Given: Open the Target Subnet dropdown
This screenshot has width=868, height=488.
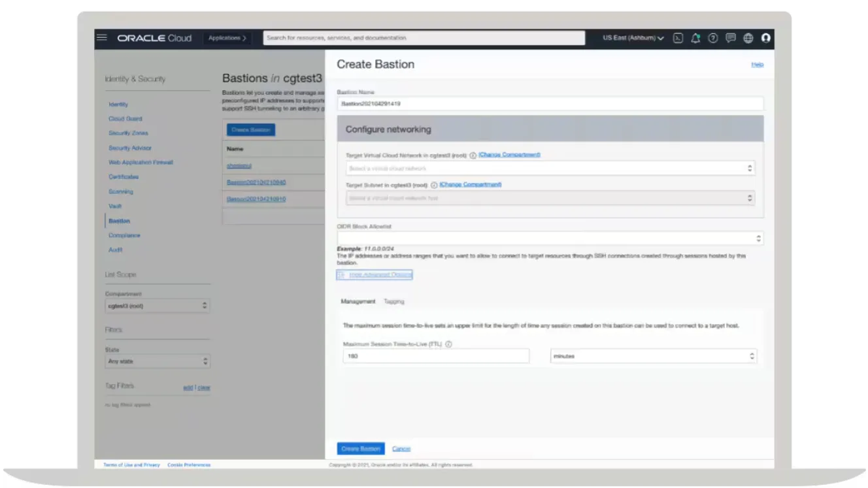Looking at the screenshot, I should coord(550,198).
